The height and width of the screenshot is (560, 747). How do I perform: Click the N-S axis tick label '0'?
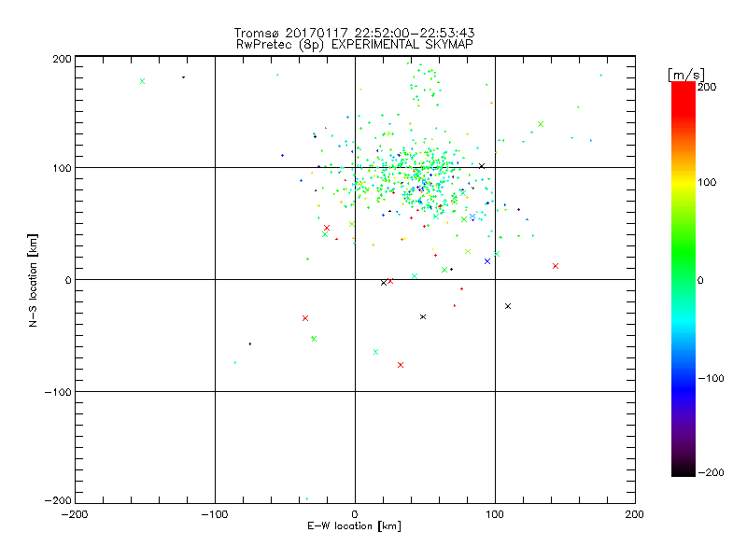(68, 280)
